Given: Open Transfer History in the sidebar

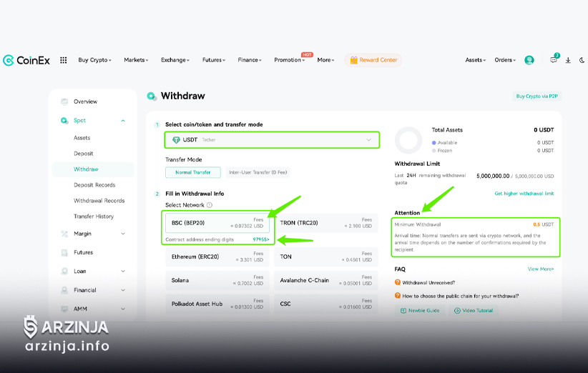Looking at the screenshot, I should [x=94, y=217].
